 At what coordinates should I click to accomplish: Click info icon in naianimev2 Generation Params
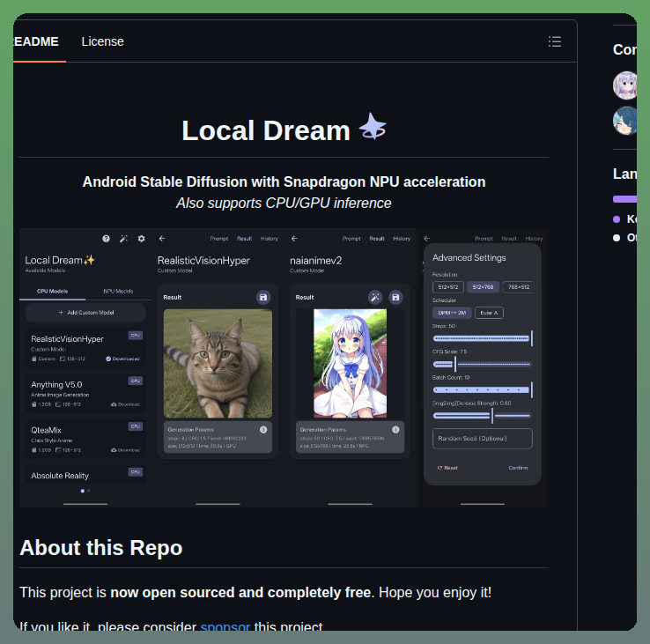395,430
